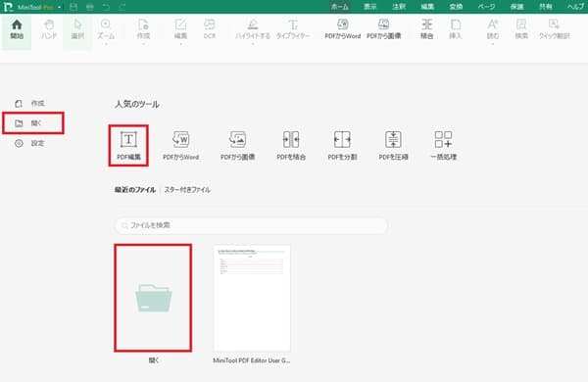Activate the ハイライトする highlighter tool

coord(253,29)
